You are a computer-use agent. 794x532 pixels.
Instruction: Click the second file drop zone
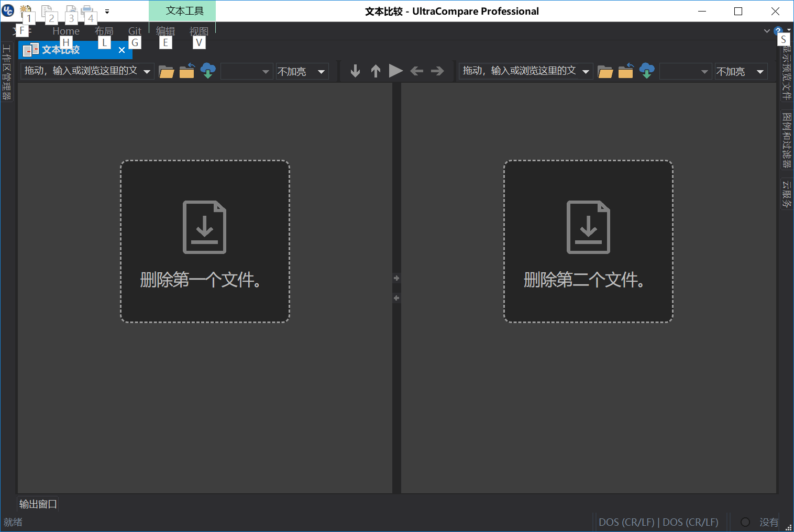click(x=588, y=241)
